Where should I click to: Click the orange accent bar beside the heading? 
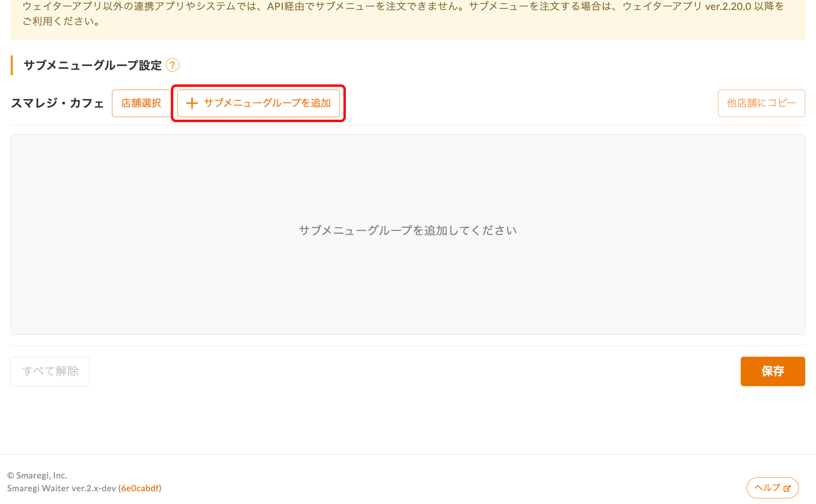point(12,65)
